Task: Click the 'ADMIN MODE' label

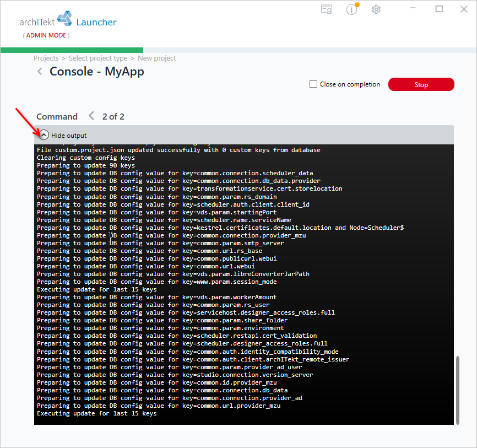Action: [46, 35]
